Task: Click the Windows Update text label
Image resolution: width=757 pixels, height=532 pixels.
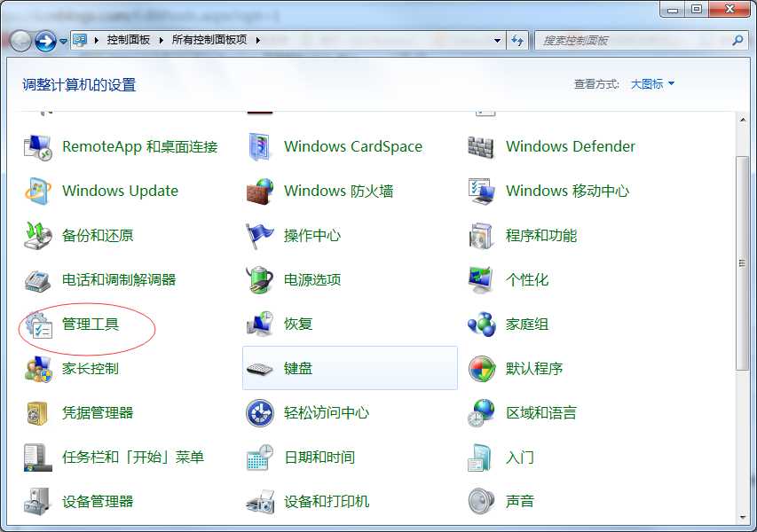Action: pyautogui.click(x=120, y=191)
